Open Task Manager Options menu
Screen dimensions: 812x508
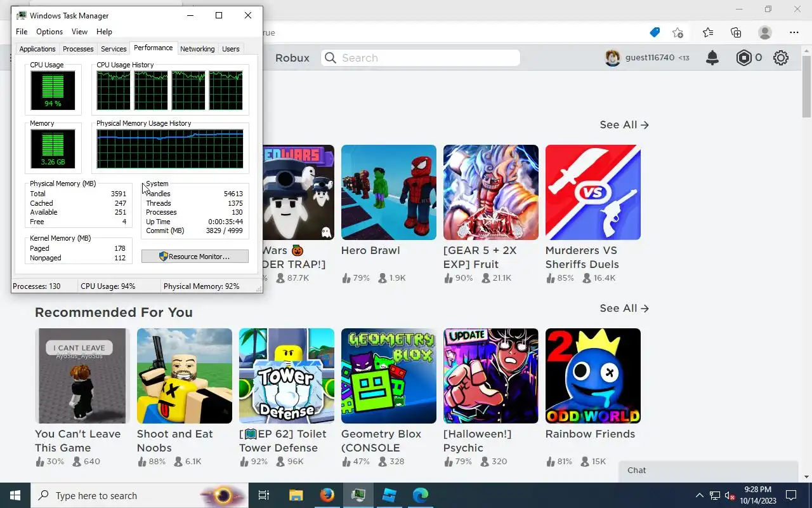tap(49, 32)
